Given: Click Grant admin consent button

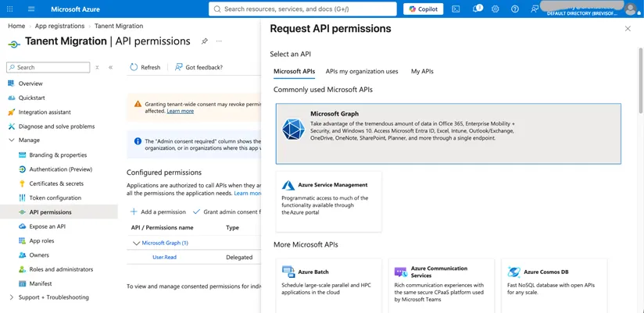Looking at the screenshot, I should click(227, 212).
